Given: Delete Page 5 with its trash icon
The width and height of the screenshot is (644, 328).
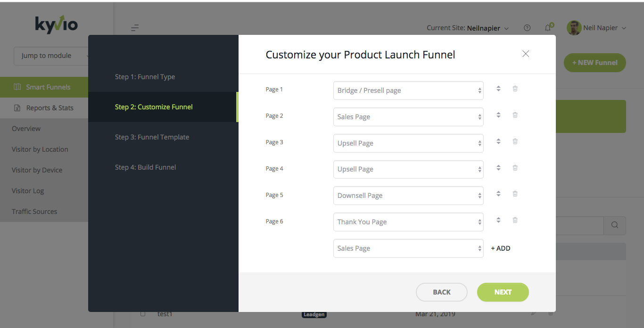Looking at the screenshot, I should pos(515,194).
